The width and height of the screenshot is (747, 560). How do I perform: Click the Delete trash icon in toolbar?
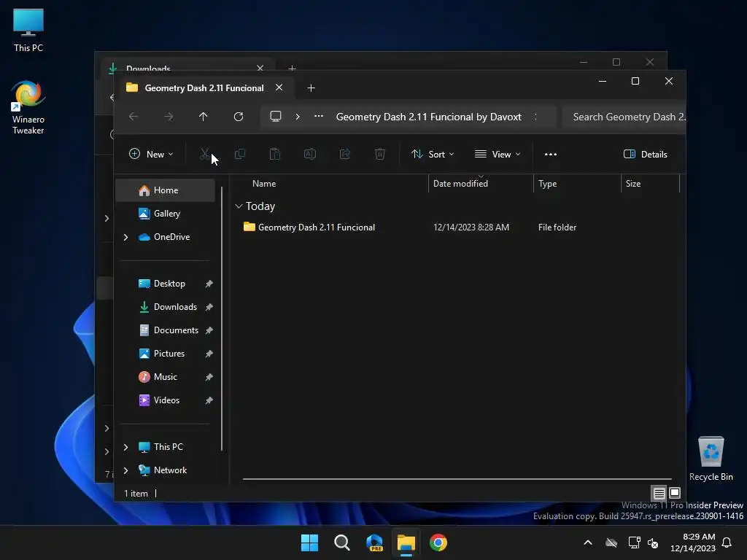tap(379, 154)
